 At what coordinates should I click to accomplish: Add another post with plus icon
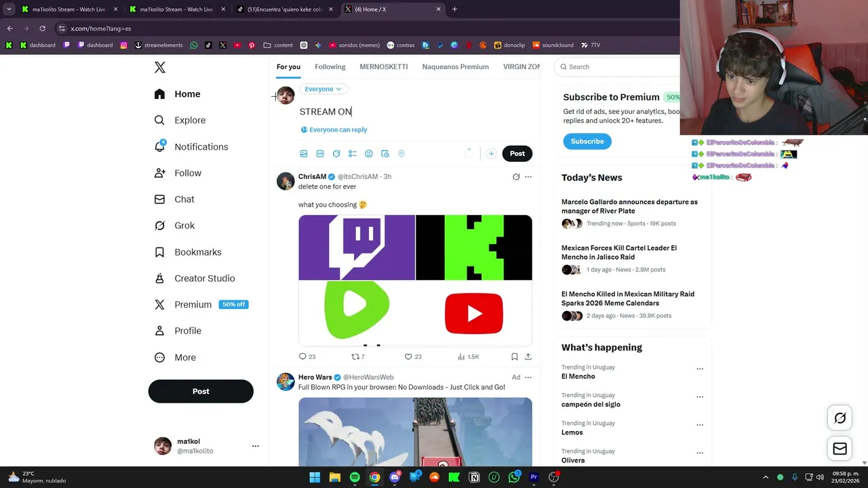[491, 154]
